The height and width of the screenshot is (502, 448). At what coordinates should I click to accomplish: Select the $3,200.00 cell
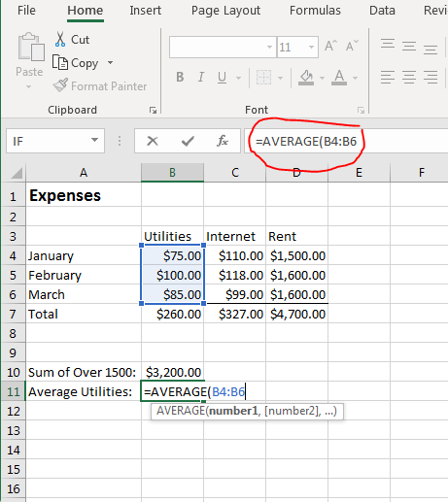[172, 372]
